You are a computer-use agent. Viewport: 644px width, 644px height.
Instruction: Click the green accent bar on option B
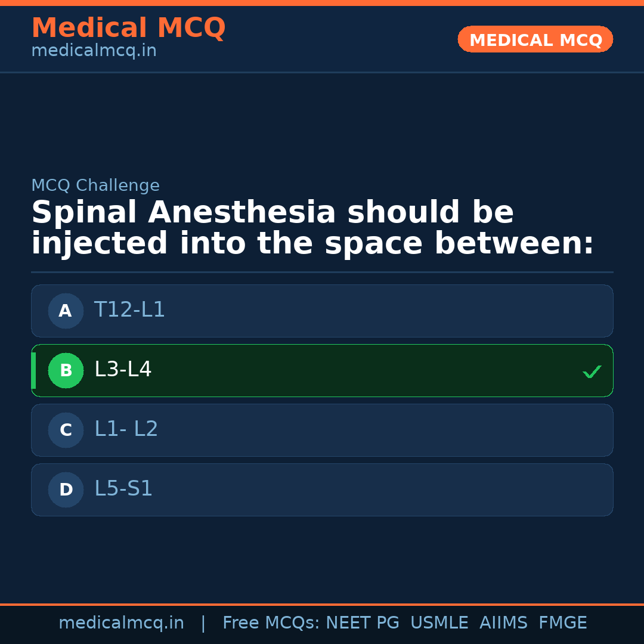click(x=33, y=370)
